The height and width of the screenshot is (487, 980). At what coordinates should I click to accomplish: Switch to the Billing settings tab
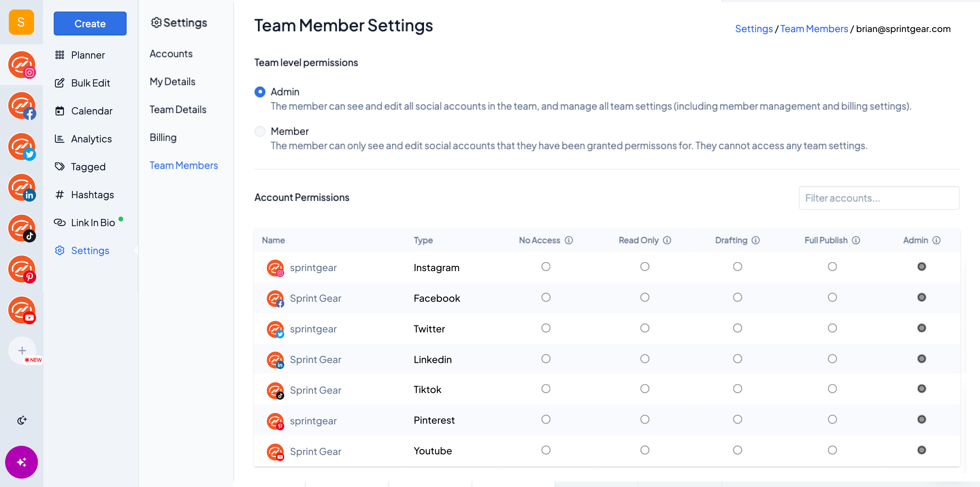[x=163, y=137]
